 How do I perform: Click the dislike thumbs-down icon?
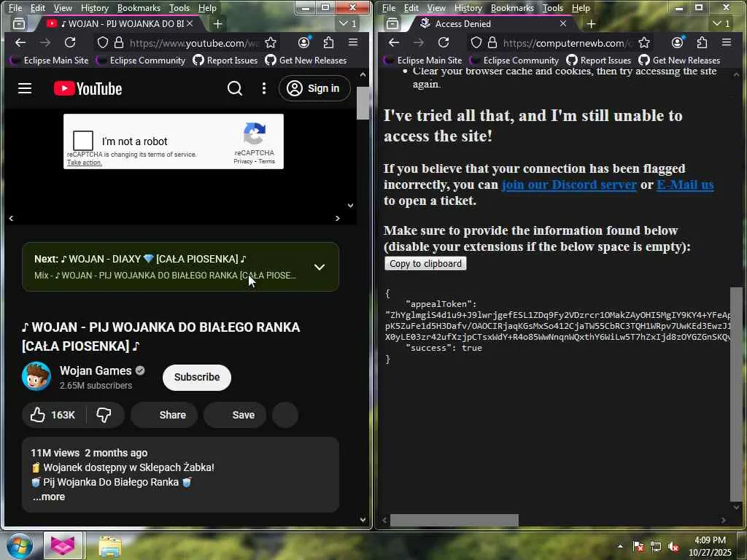pos(104,415)
